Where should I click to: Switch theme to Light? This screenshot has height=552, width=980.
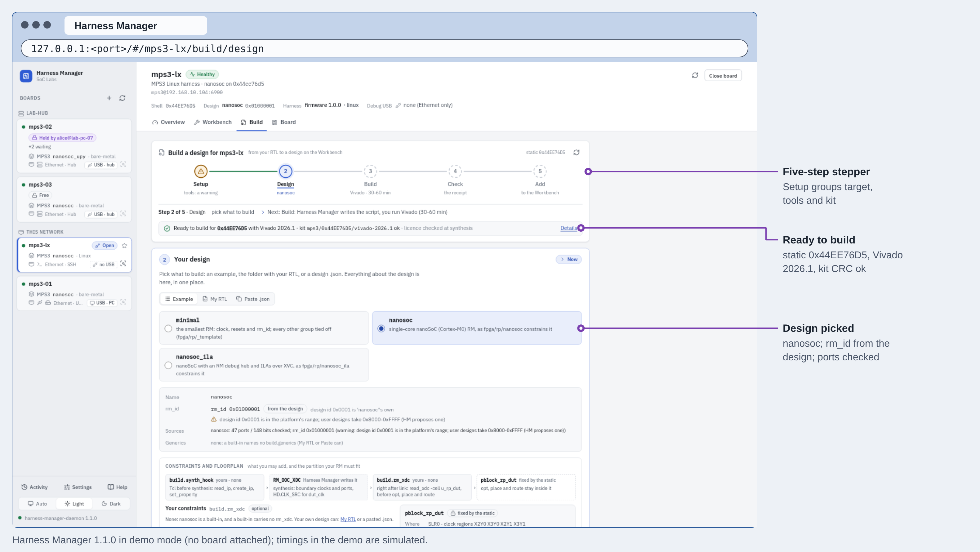74,504
